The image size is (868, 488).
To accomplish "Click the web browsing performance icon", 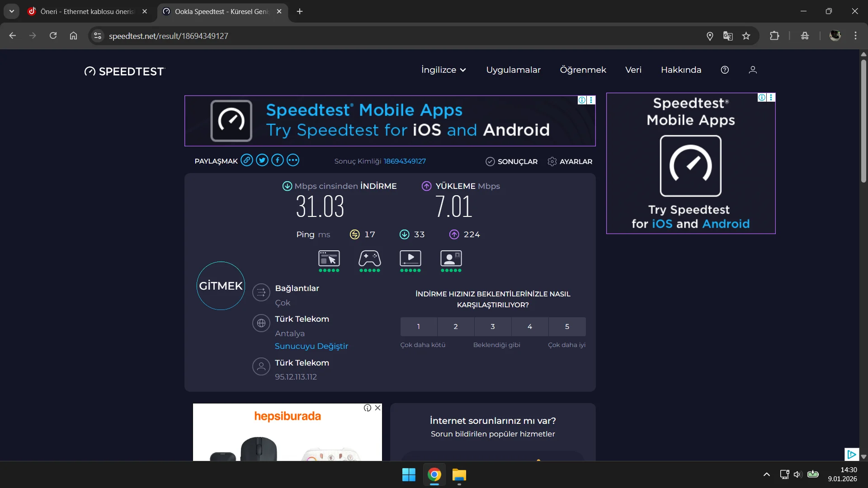I will point(329,259).
